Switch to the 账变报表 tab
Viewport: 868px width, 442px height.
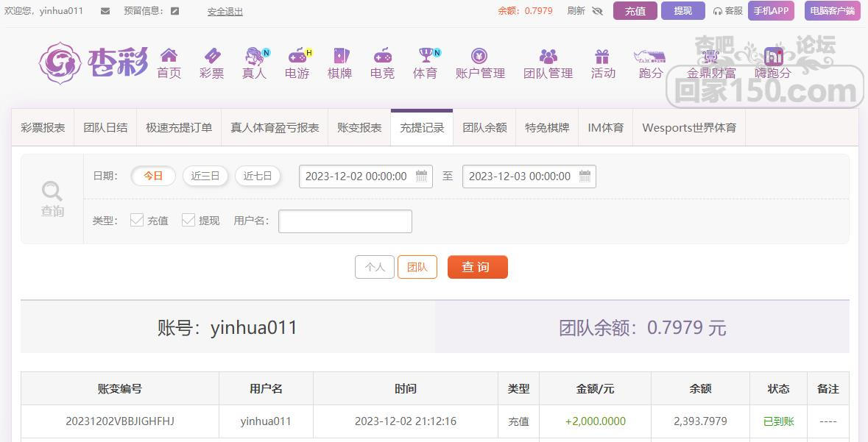pos(359,127)
